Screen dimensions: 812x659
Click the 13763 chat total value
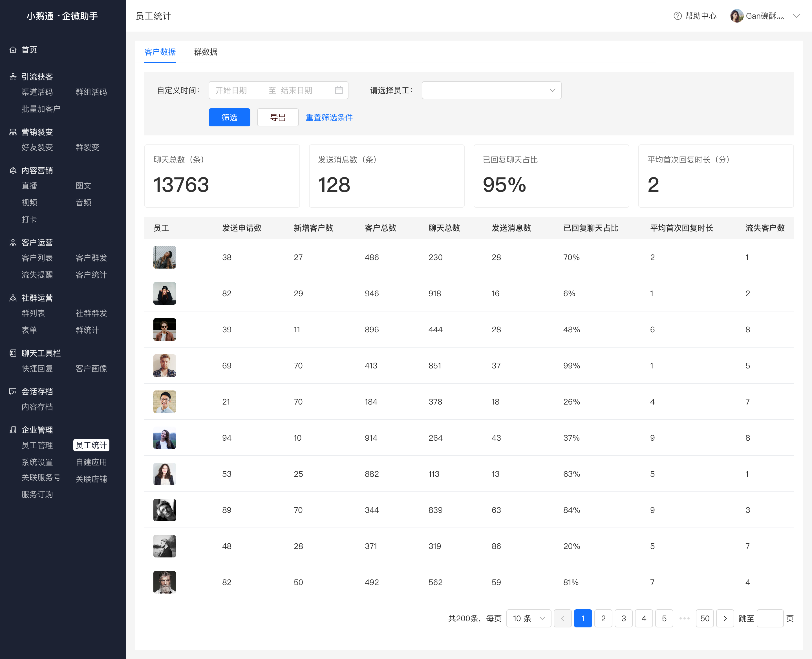tap(181, 185)
